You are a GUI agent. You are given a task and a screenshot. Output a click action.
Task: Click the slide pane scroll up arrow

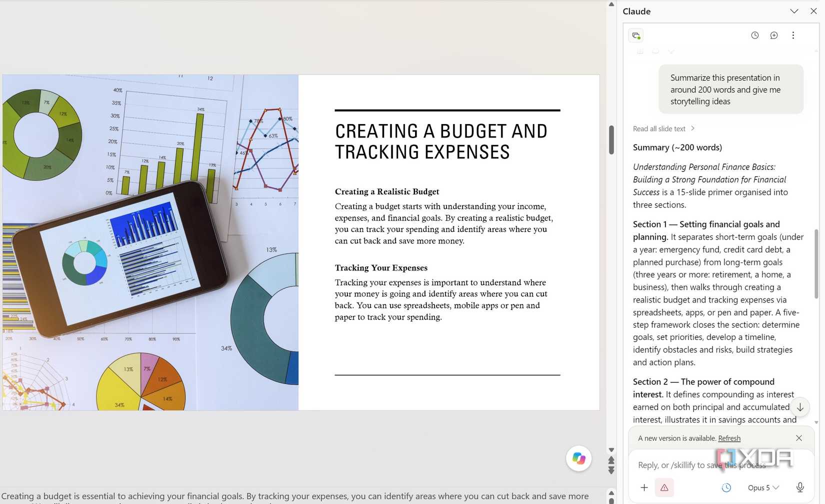coord(611,4)
